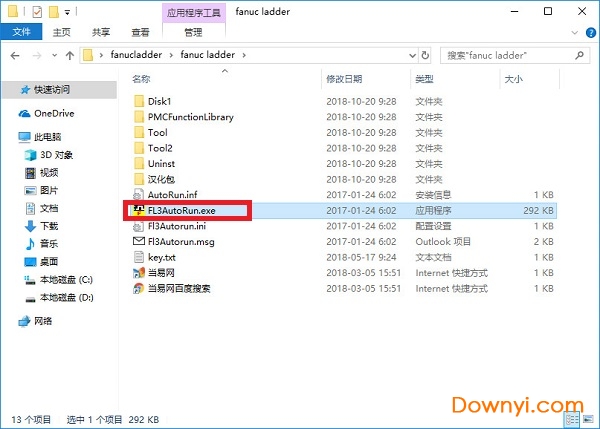This screenshot has width=600, height=429.
Task: Sort files by 修改日期 column header
Action: (346, 77)
